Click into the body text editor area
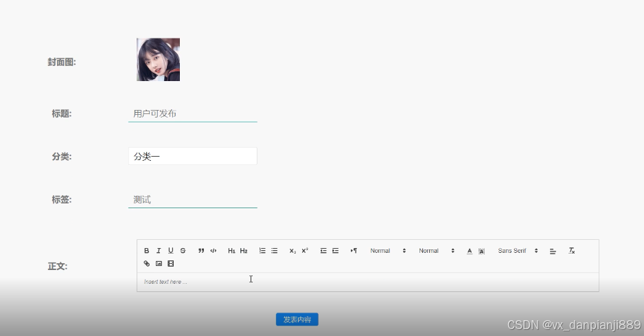The height and width of the screenshot is (336, 644). (367, 282)
